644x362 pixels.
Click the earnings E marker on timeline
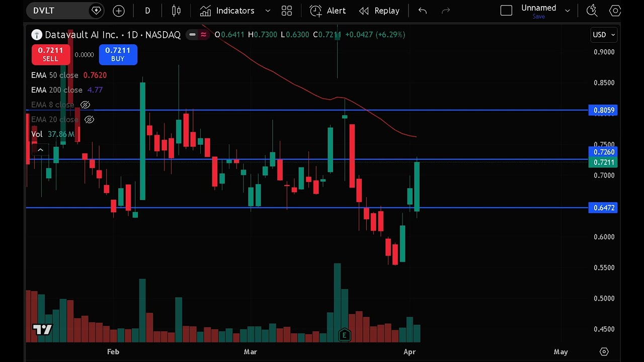point(344,335)
